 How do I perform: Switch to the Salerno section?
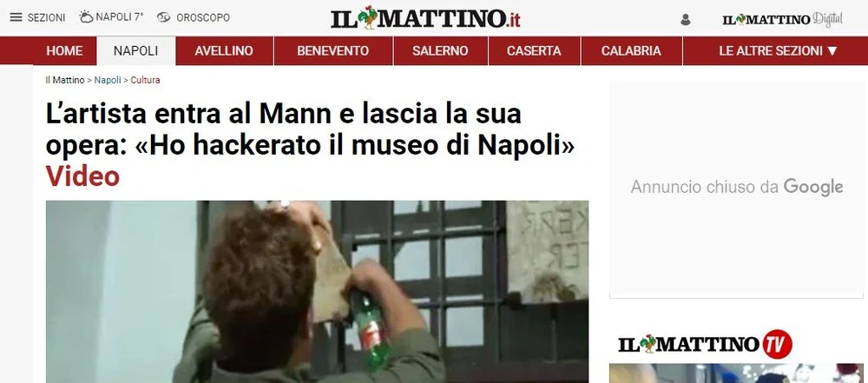(x=440, y=51)
